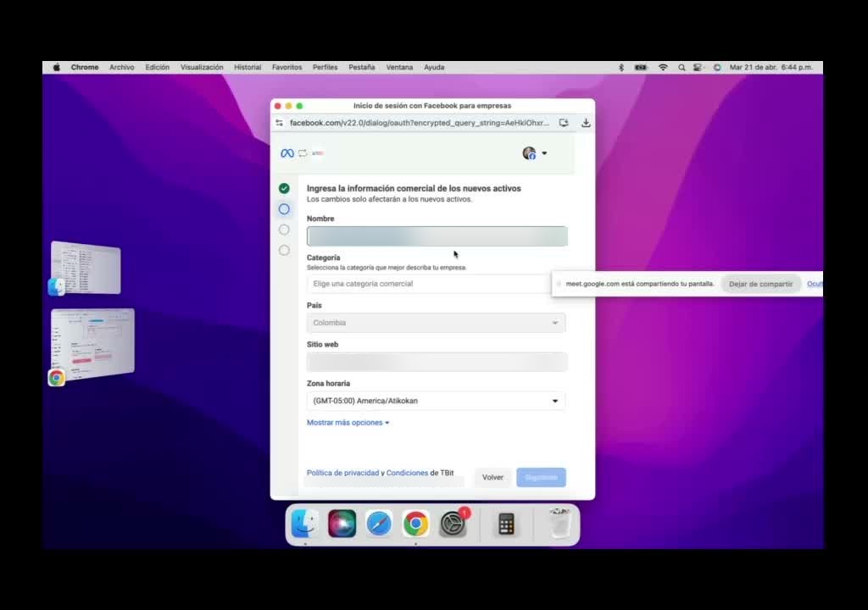Open the profile avatar account dropdown

tap(534, 153)
